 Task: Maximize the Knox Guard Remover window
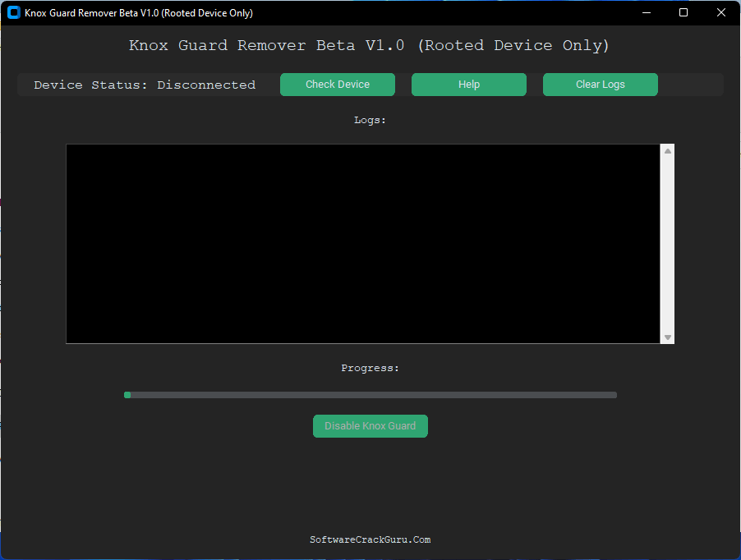(683, 12)
